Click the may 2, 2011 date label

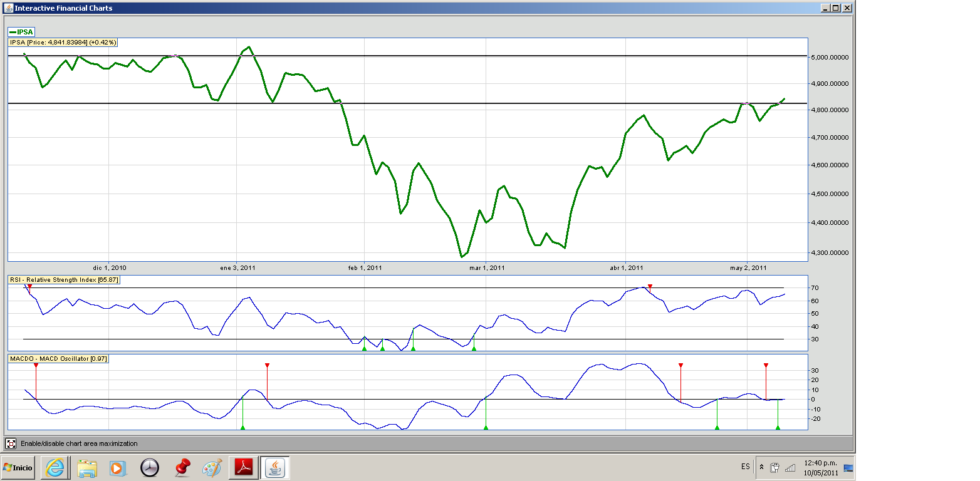pos(748,268)
